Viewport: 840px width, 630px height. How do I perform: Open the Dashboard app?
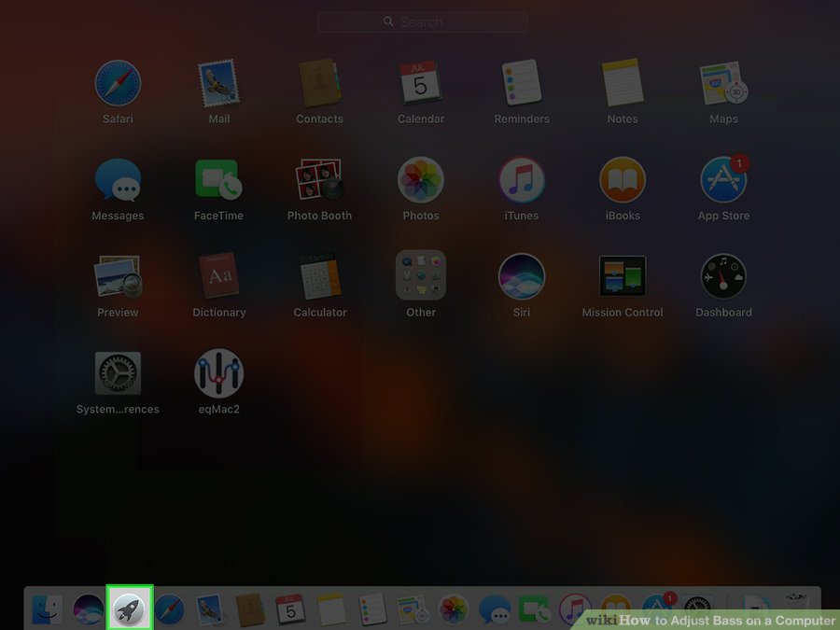pyautogui.click(x=723, y=276)
